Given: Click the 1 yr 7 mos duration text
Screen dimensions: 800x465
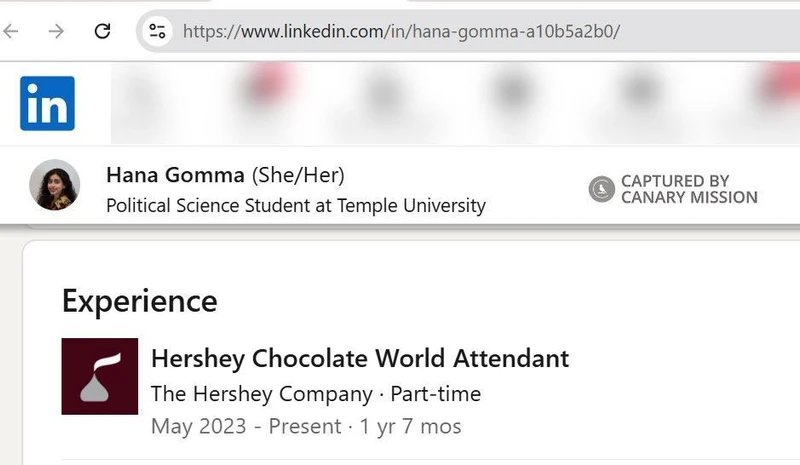Looking at the screenshot, I should (x=410, y=426).
